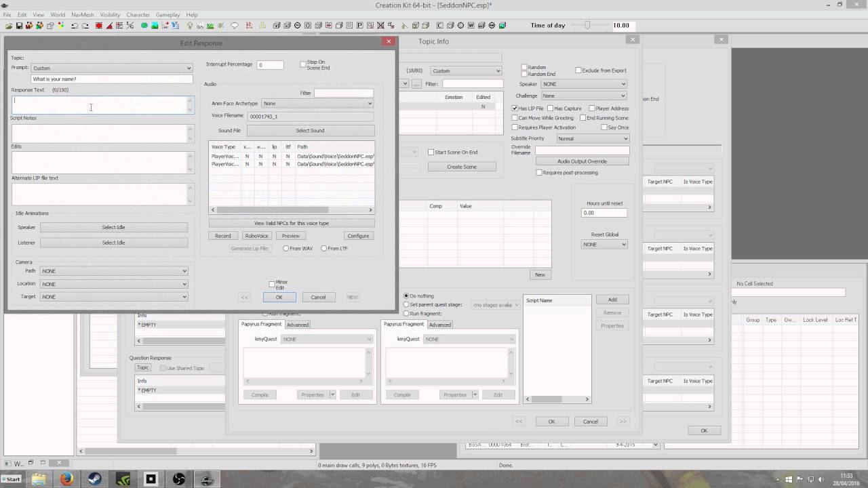
Task: Enable Stop On Scene End checkbox
Action: click(303, 64)
